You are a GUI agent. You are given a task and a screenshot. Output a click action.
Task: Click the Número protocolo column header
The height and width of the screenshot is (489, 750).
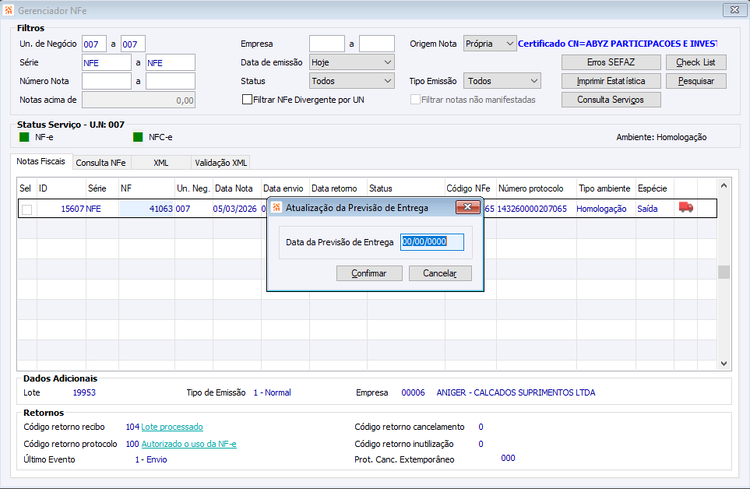click(x=536, y=189)
